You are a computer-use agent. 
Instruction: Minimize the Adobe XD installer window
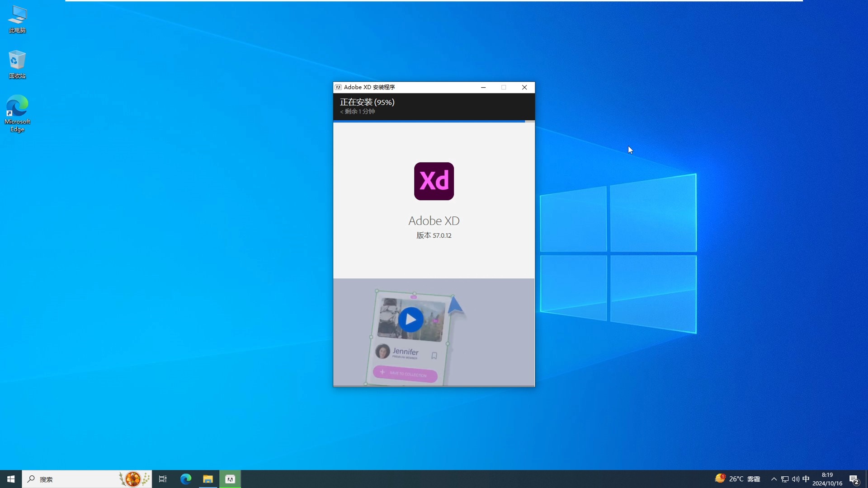(x=483, y=87)
